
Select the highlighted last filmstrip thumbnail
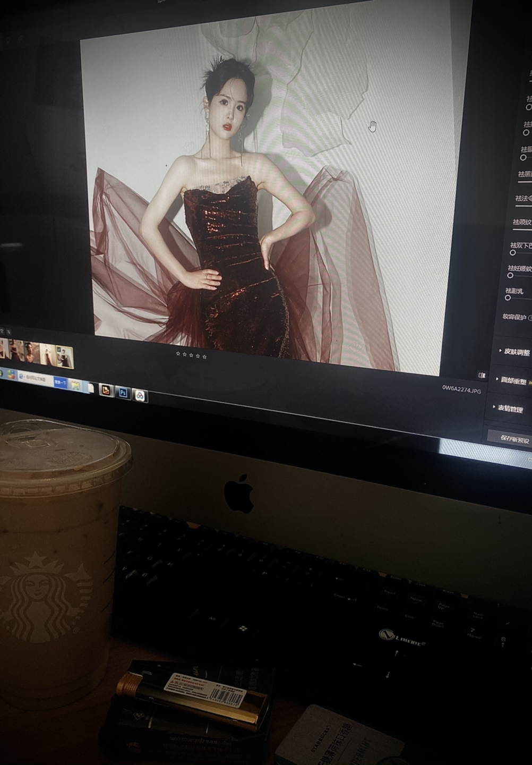[65, 357]
